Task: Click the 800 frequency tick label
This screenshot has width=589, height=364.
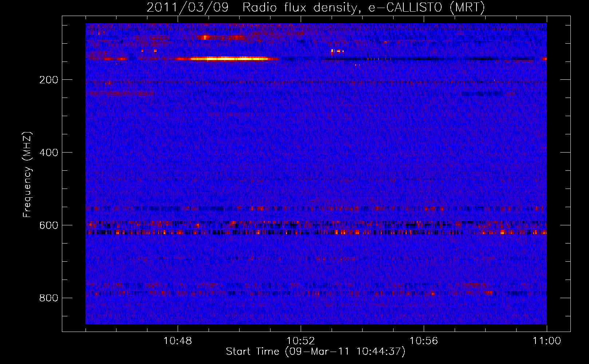Action: pos(48,298)
